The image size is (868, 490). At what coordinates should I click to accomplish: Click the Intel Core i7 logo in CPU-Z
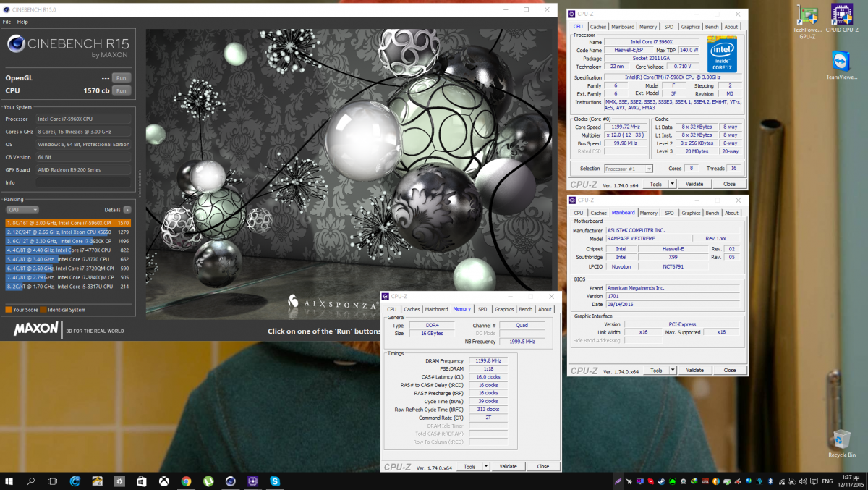tap(723, 55)
